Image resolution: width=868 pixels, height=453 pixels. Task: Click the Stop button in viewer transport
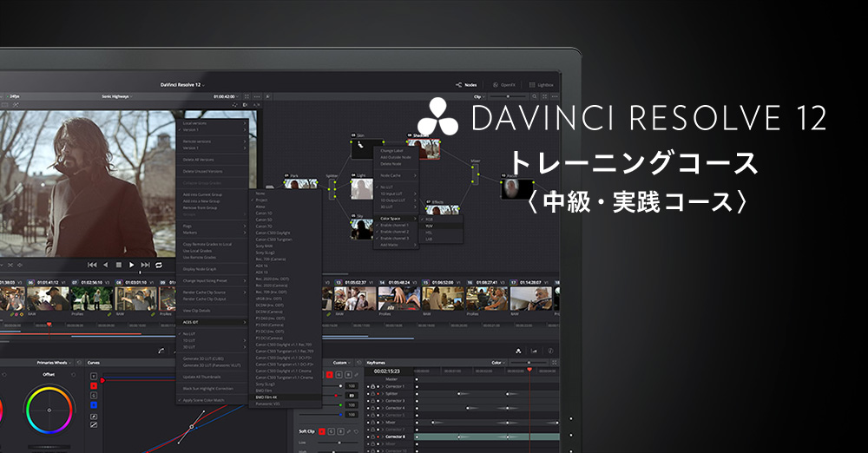[x=119, y=265]
